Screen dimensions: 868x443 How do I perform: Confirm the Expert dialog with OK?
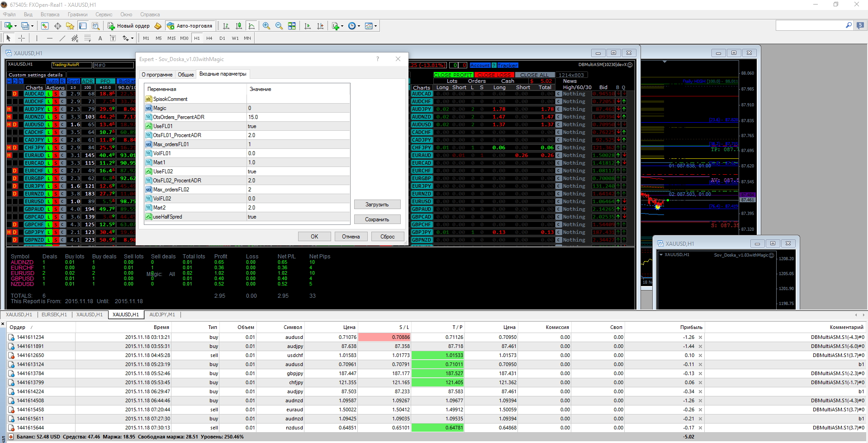click(x=314, y=236)
